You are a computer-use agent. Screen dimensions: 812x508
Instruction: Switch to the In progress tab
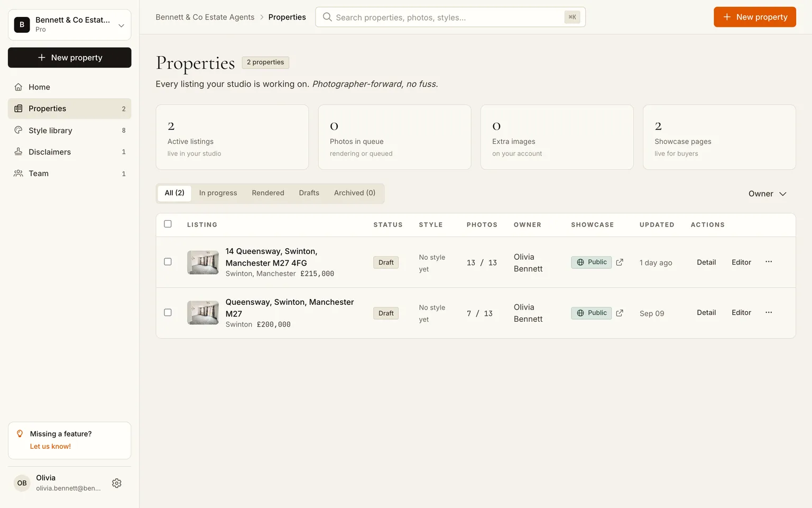218,193
